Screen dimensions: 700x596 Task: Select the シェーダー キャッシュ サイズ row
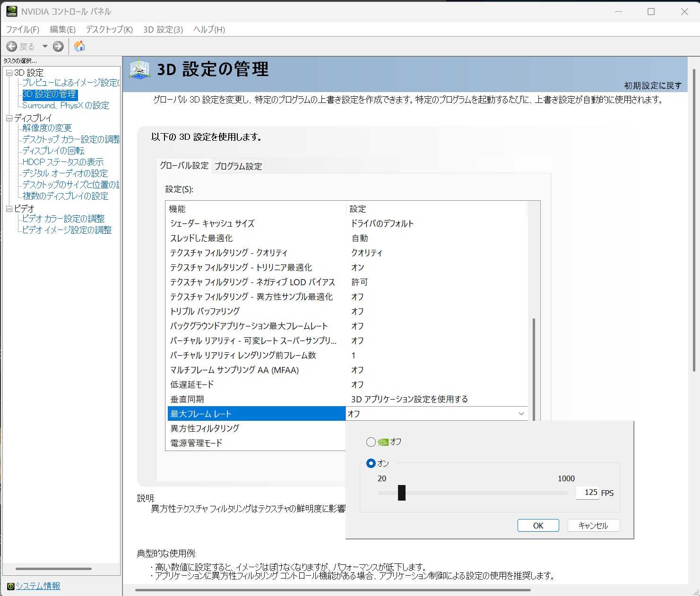pos(347,223)
